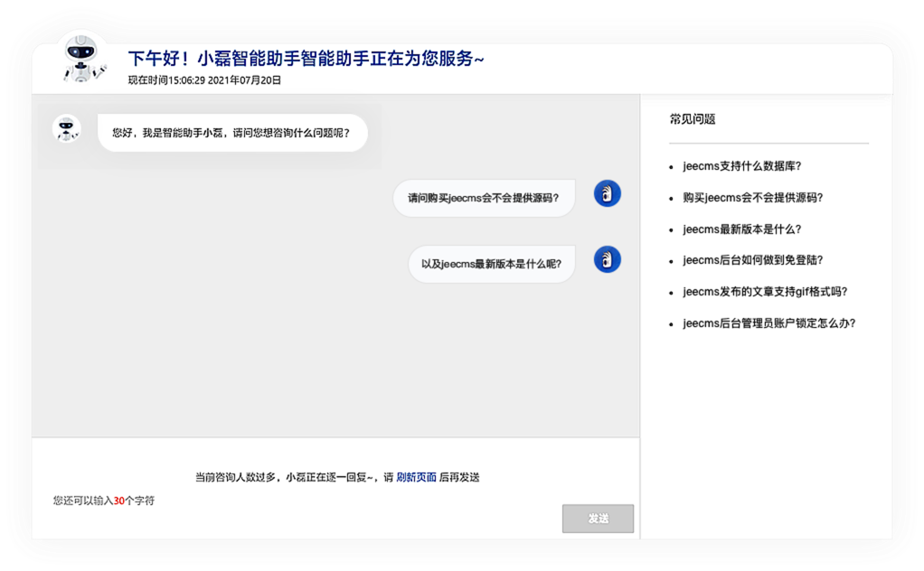Screen dimensions: 924x571
Task: Click user avatar next to the 最新版本 message
Action: pyautogui.click(x=607, y=259)
